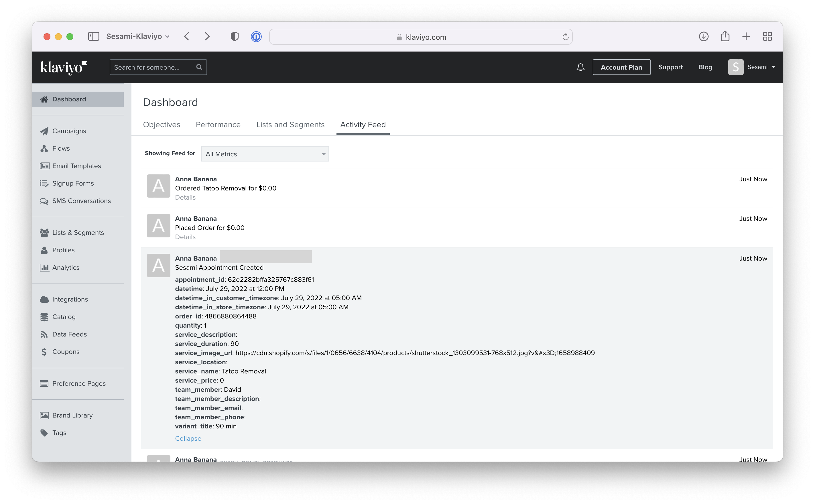Click the Account Plan button

[621, 67]
